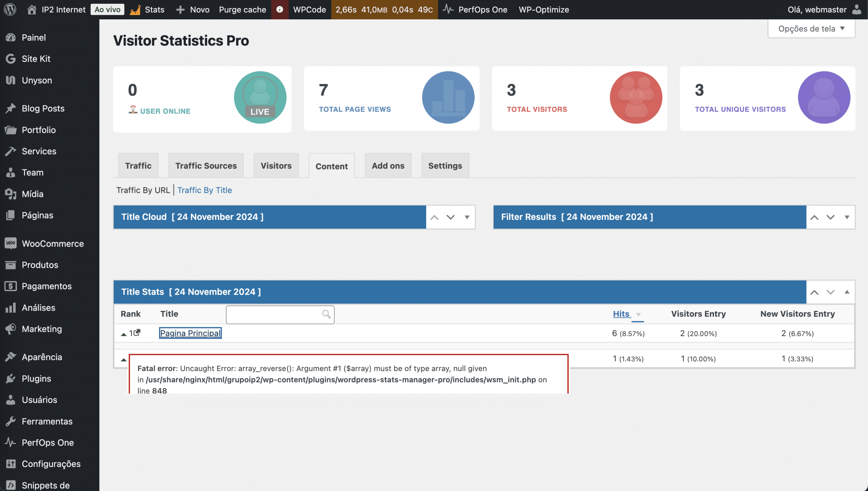
Task: Switch to the Traffic Sources tab
Action: (206, 166)
